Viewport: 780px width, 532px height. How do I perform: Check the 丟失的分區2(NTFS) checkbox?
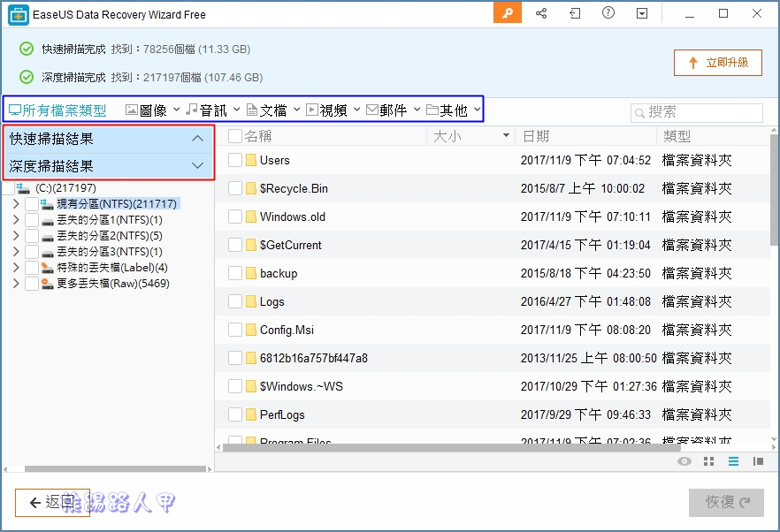(32, 236)
